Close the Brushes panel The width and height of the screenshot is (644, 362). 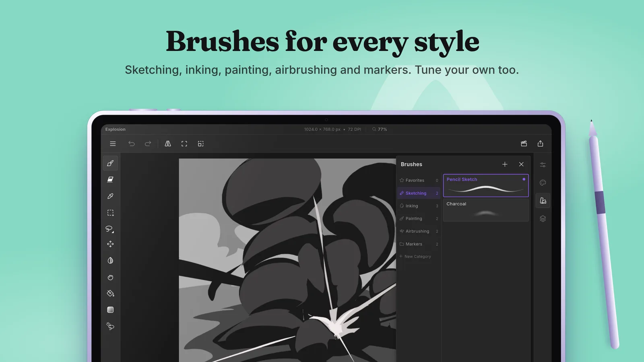click(521, 164)
